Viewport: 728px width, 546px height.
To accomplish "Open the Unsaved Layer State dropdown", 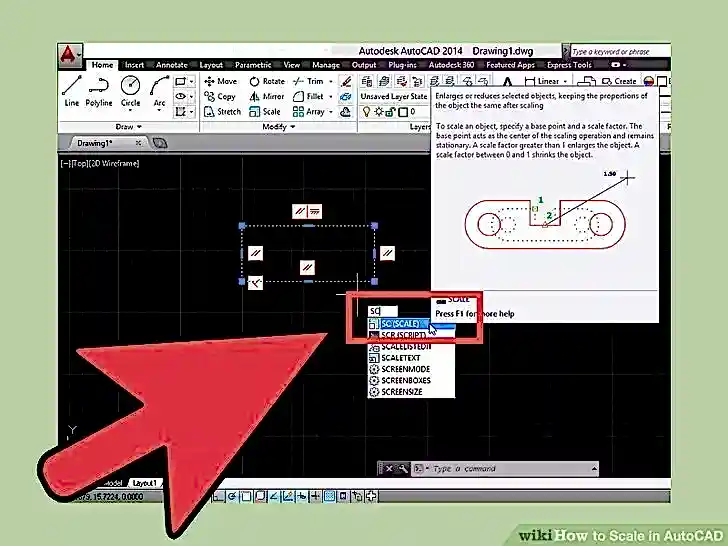I will [x=394, y=97].
